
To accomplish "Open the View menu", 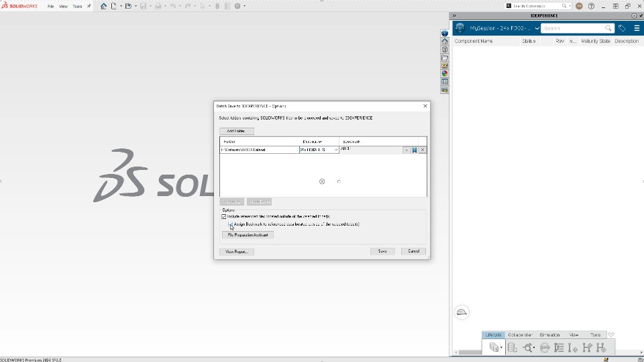I will (63, 6).
